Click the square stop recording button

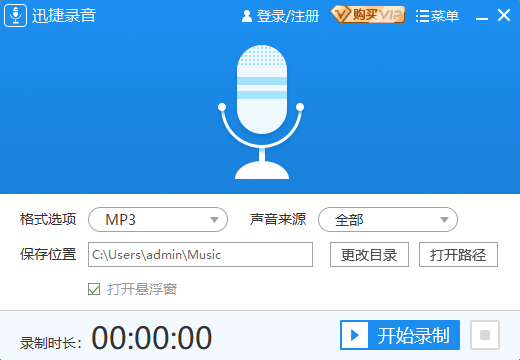coord(485,335)
